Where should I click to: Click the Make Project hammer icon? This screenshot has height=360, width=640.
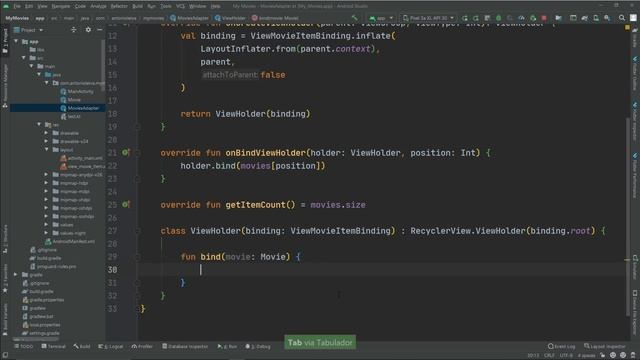[354, 18]
